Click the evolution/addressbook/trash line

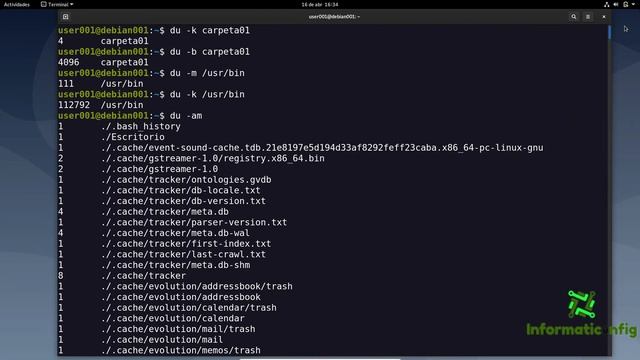pyautogui.click(x=196, y=286)
